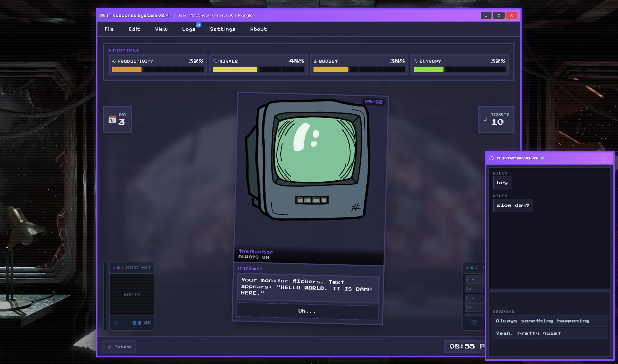618x364 pixels.
Task: Open the Settings menu
Action: 223,29
